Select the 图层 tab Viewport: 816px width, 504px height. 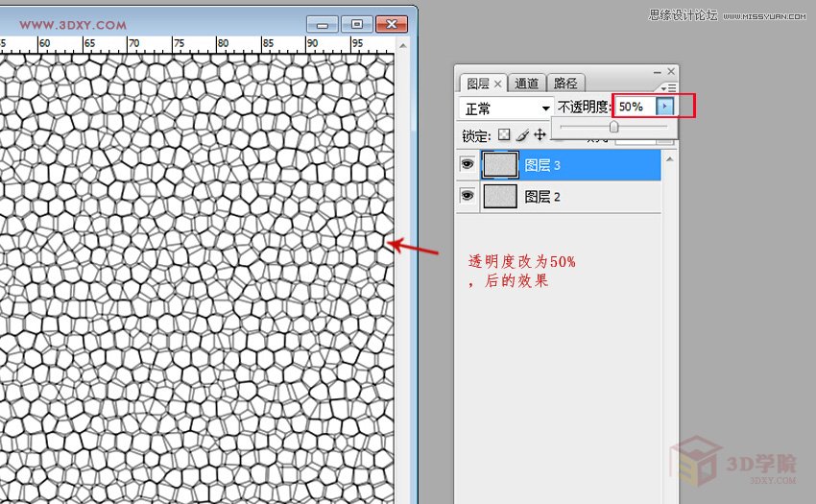click(478, 84)
